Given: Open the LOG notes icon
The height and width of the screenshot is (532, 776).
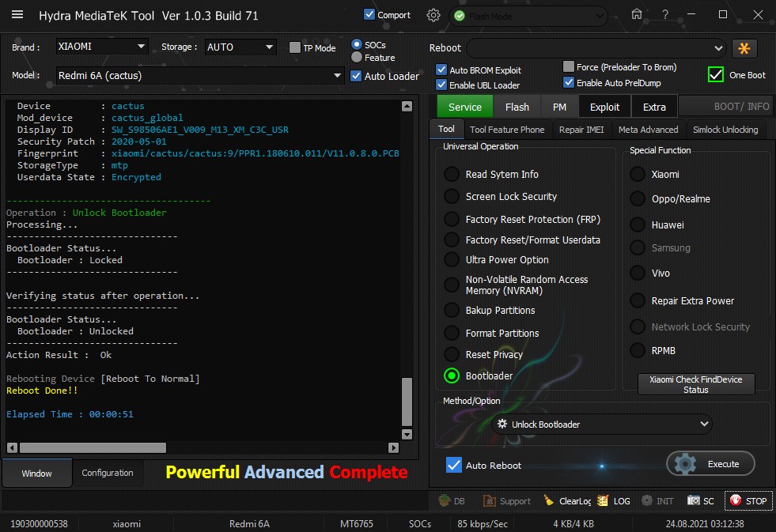Looking at the screenshot, I should click(x=603, y=501).
